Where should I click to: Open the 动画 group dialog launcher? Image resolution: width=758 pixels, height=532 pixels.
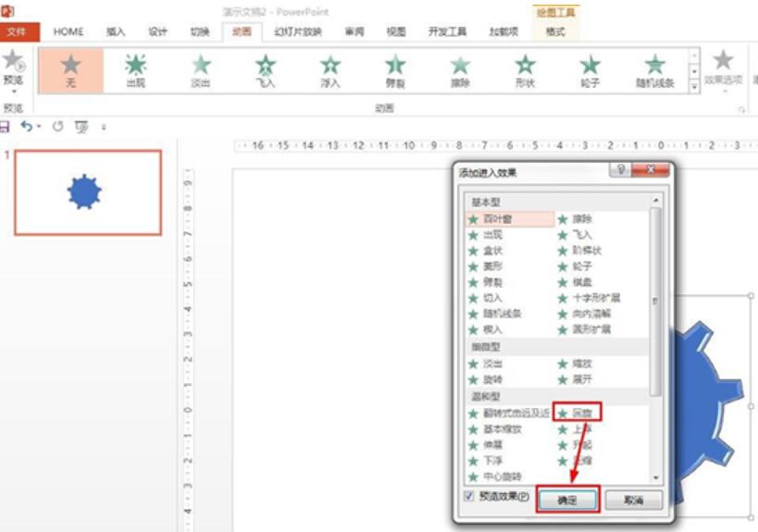(741, 110)
